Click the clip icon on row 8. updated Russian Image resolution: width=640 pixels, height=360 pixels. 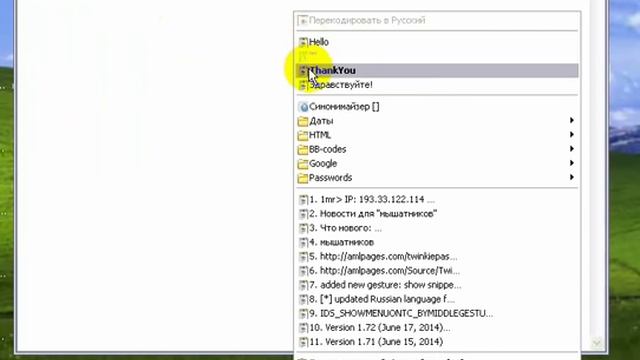coord(303,300)
